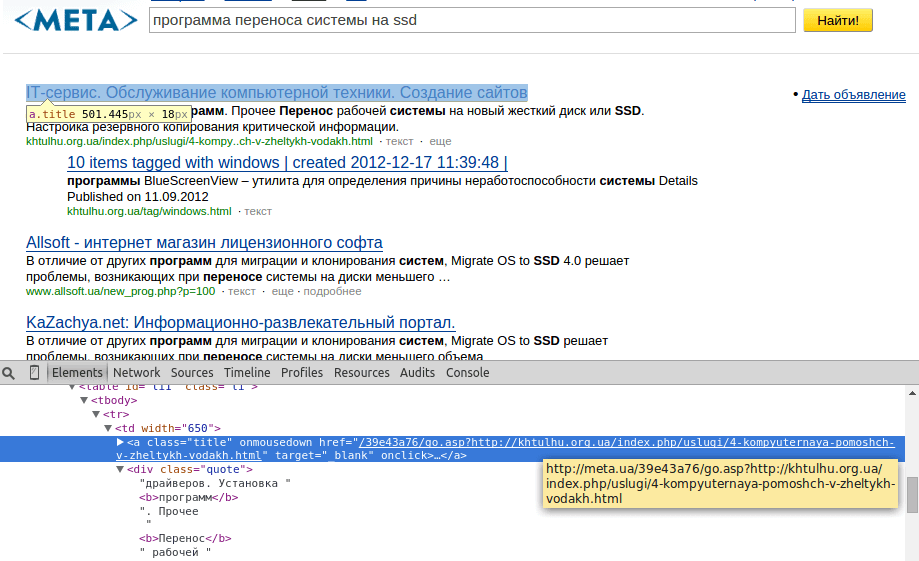The image size is (919, 561).
Task: Collapse the tr node in DOM tree
Action: click(x=96, y=414)
